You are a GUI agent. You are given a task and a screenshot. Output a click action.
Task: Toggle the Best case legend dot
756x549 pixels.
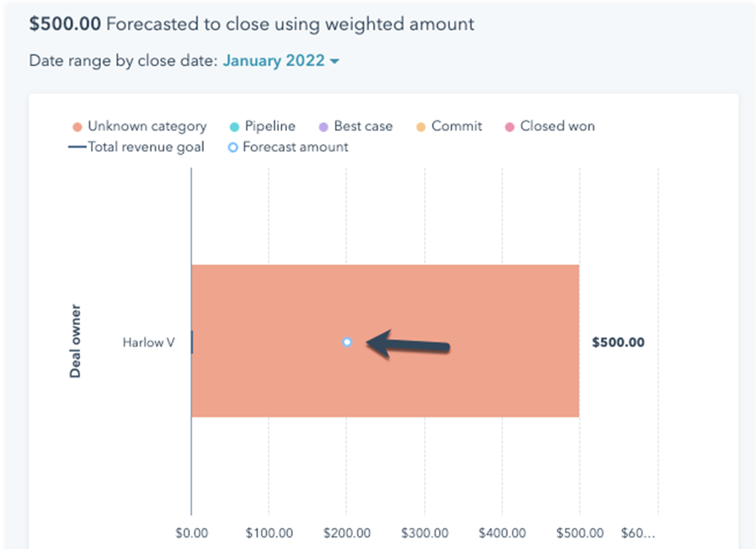tap(323, 126)
